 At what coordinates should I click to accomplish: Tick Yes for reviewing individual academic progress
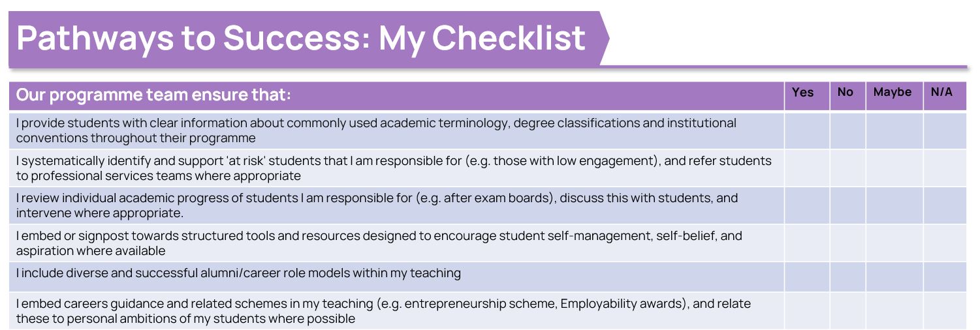tap(807, 205)
